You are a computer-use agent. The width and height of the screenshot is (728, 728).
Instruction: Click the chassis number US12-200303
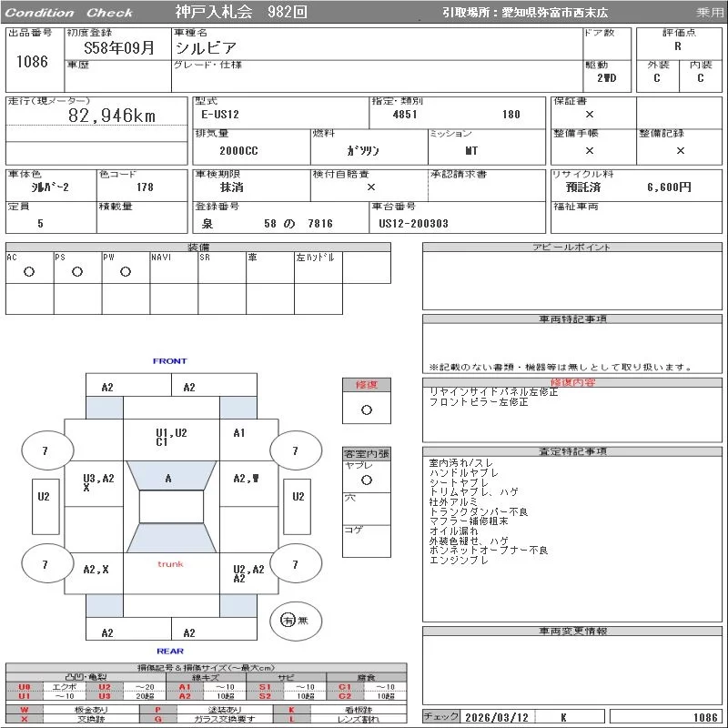click(414, 223)
